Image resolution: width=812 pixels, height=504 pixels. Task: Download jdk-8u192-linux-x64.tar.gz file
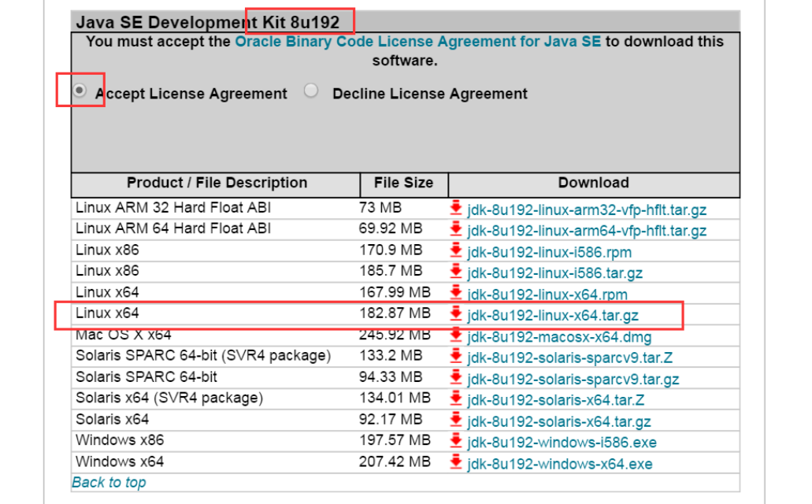point(553,316)
